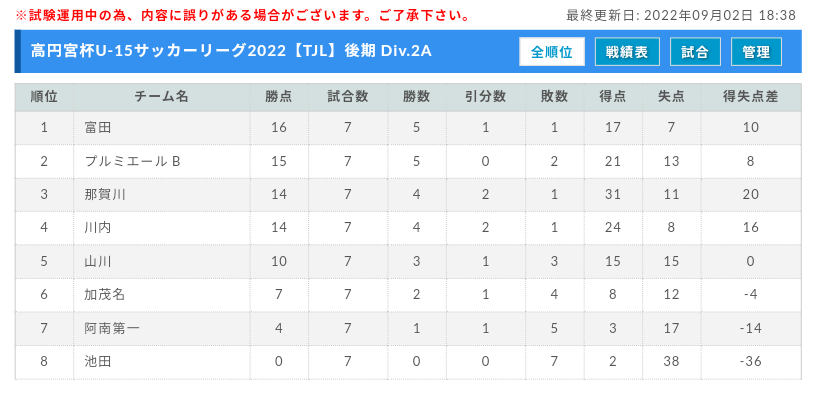Click team name 那賀川
Viewport: 825px width, 396px height.
(105, 195)
